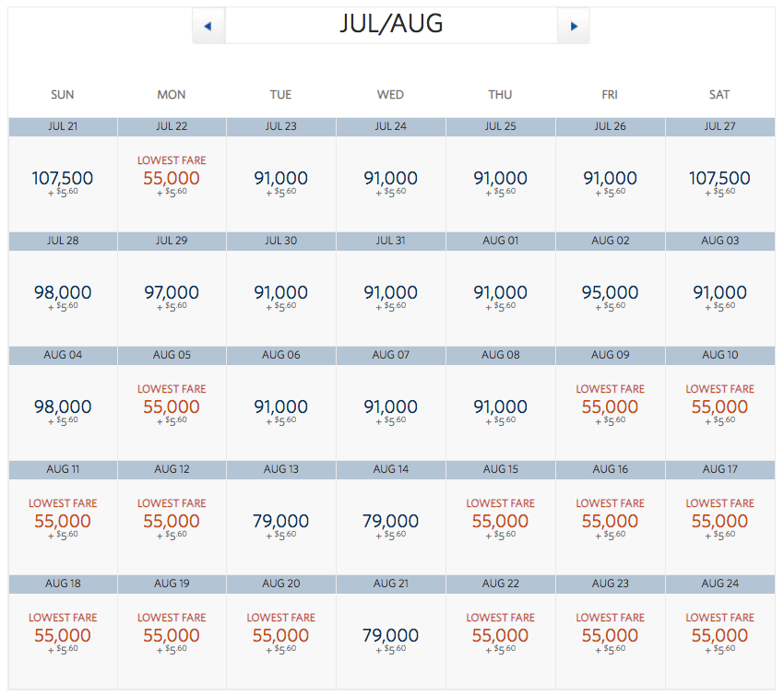Go to the previous month range arrow
Image resolution: width=784 pixels, height=696 pixels.
click(208, 26)
